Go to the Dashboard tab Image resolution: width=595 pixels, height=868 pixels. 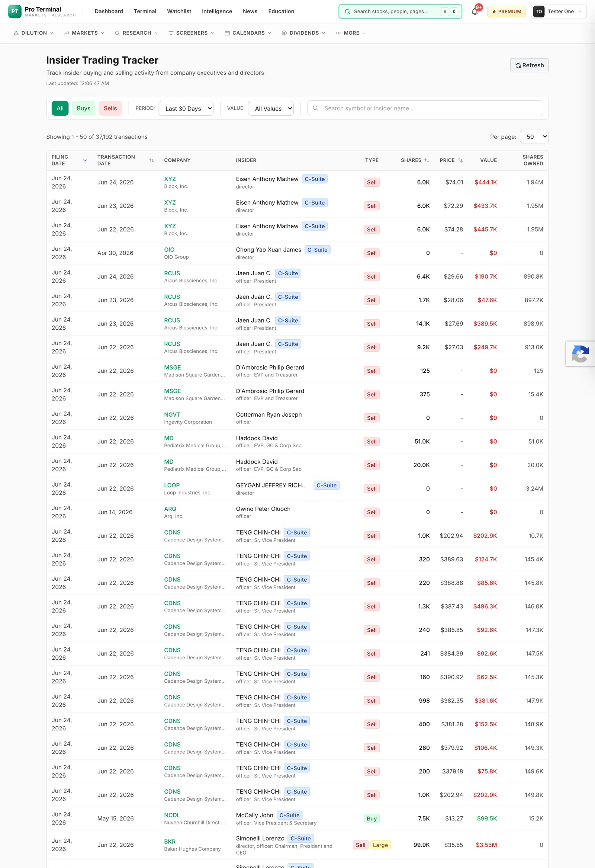point(109,11)
